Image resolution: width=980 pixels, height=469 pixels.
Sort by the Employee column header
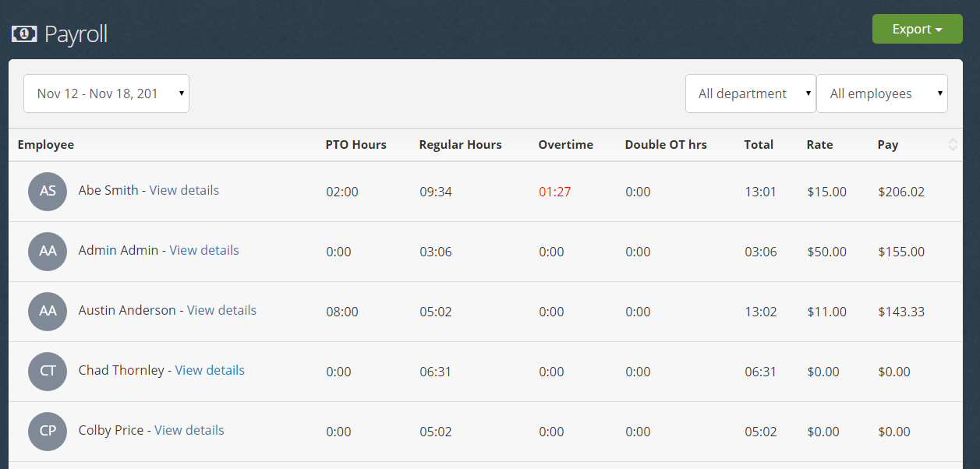point(46,145)
